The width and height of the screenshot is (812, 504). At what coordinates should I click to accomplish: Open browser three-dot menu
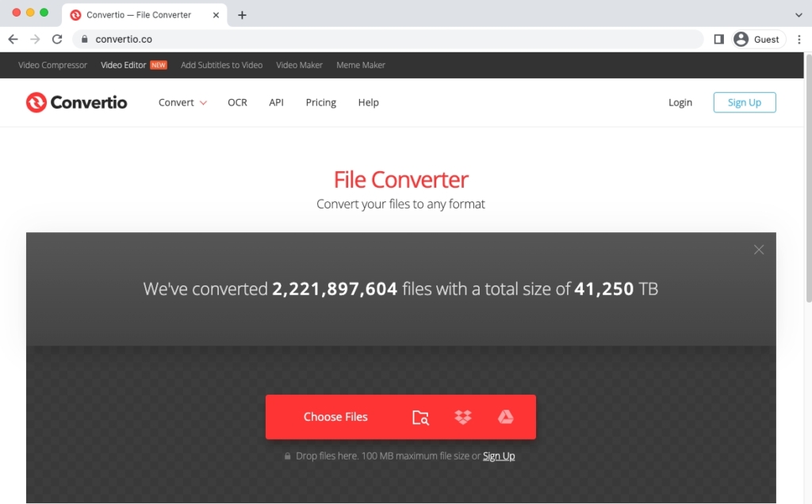click(x=799, y=39)
